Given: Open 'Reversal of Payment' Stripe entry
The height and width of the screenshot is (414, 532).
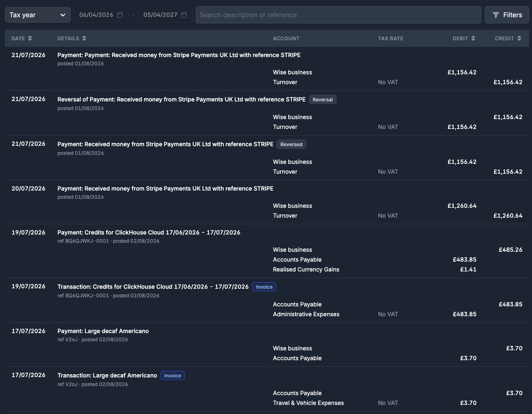Looking at the screenshot, I should click(x=181, y=99).
